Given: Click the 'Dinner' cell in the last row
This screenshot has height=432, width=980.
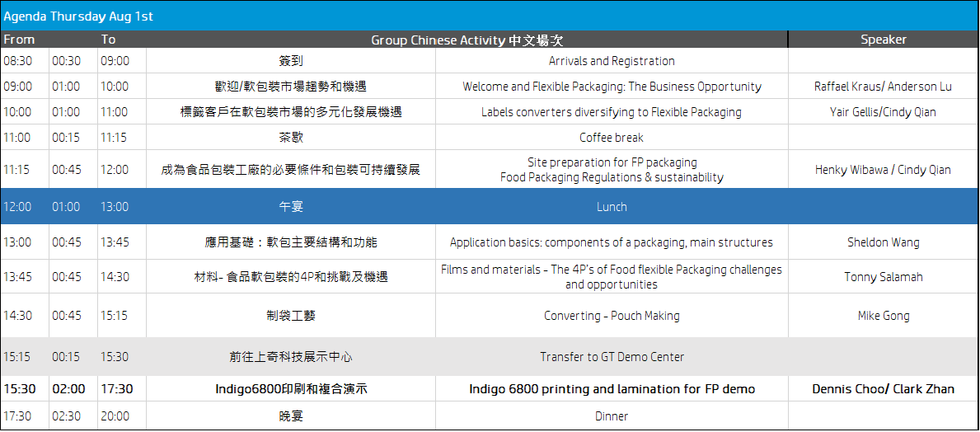Looking at the screenshot, I should pyautogui.click(x=612, y=416).
